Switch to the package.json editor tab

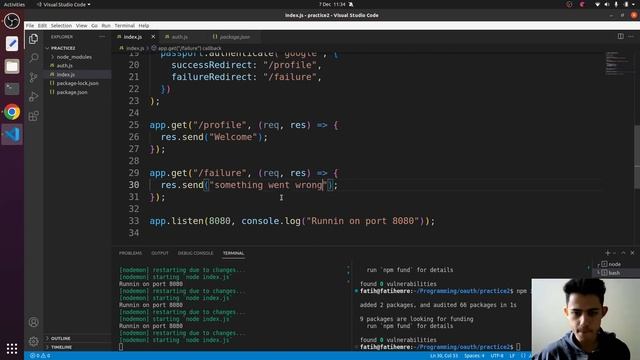click(234, 37)
